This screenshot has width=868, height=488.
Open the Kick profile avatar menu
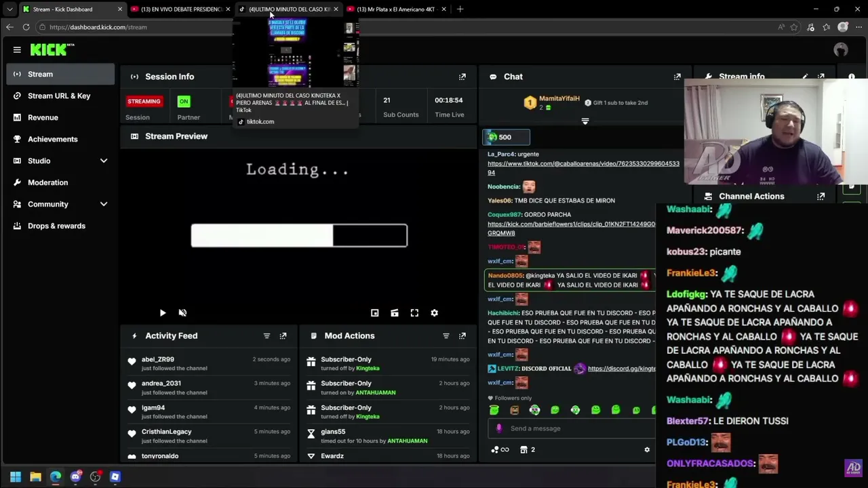pos(841,49)
